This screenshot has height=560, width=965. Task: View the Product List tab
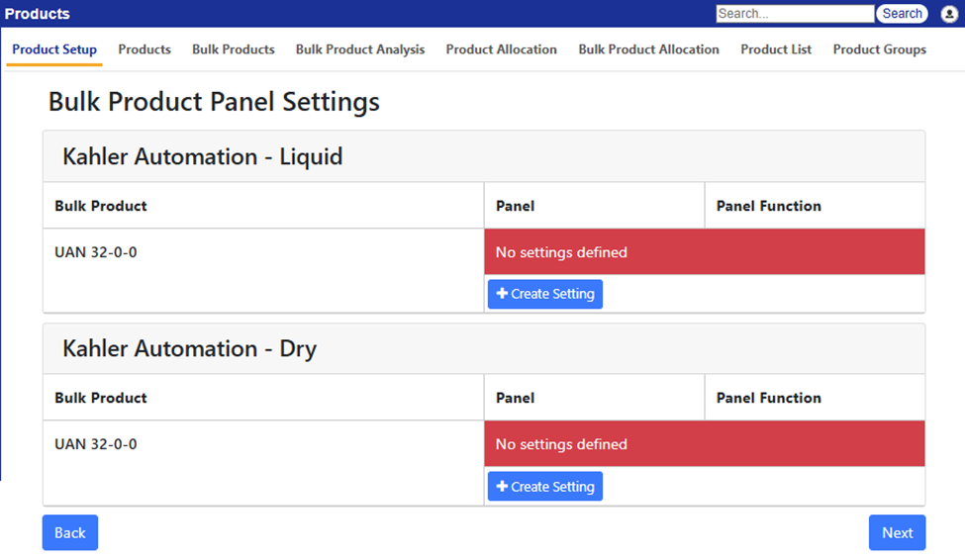tap(776, 49)
